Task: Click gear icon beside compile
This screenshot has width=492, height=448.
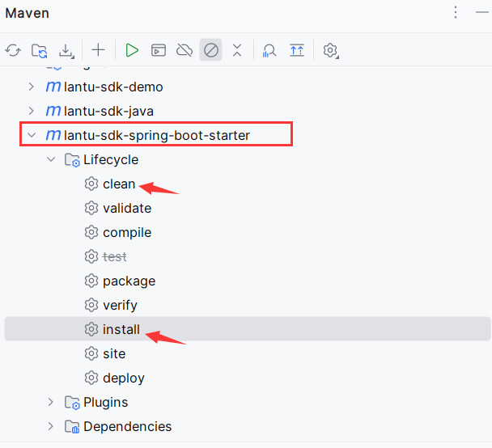Action: [91, 232]
